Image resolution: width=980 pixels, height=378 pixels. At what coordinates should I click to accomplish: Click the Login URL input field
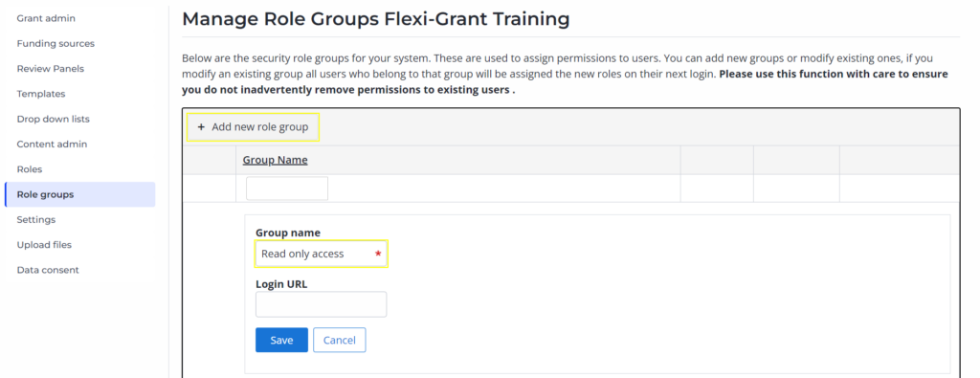pyautogui.click(x=322, y=304)
